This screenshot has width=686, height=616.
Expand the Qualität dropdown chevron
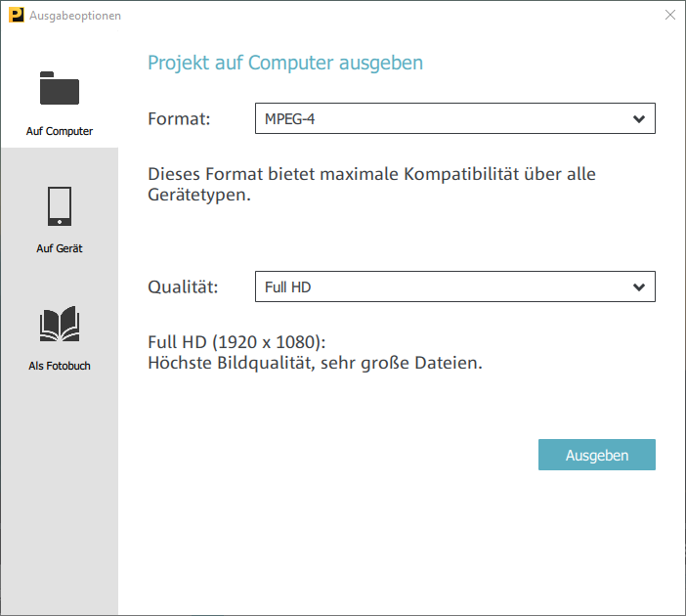pyautogui.click(x=639, y=287)
